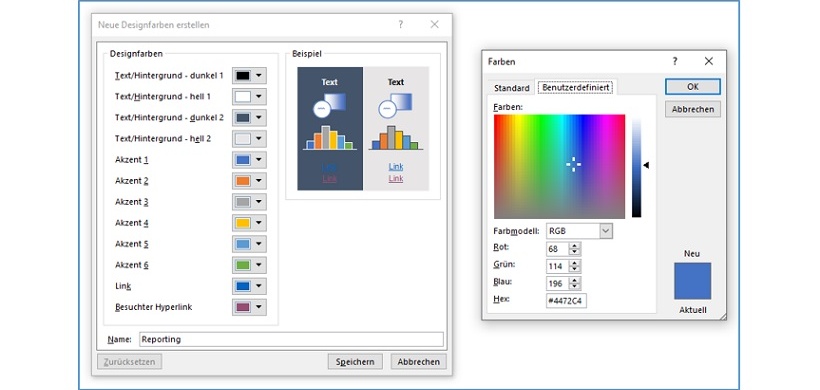This screenshot has width=820, height=390.
Task: Open the Akzent 3 color dropdown
Action: click(x=249, y=202)
